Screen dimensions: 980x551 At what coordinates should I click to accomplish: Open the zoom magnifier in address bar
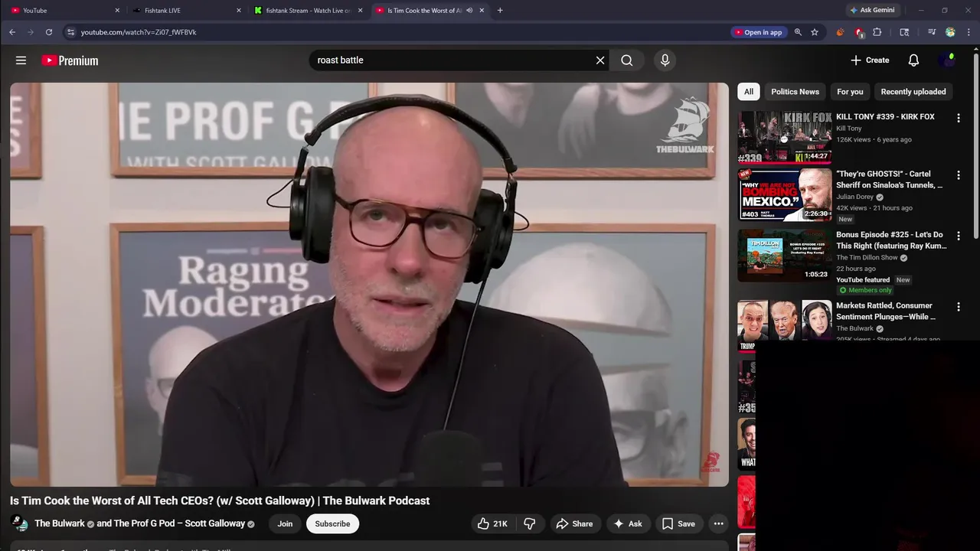[798, 32]
